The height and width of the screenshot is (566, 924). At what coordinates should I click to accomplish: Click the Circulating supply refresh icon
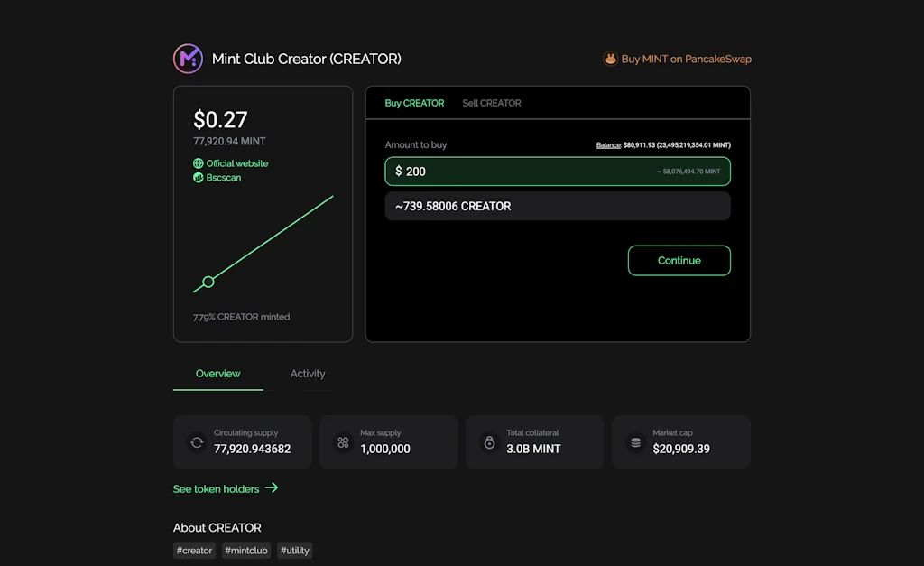(197, 442)
